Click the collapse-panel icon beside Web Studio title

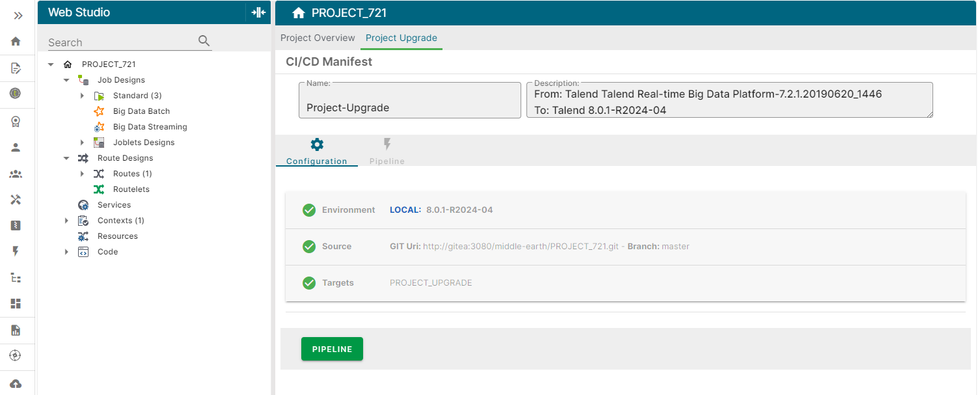(258, 12)
